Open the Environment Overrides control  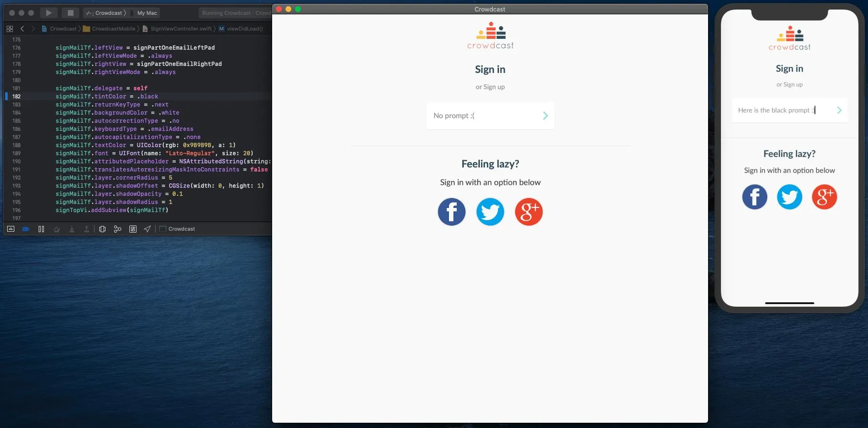(133, 229)
